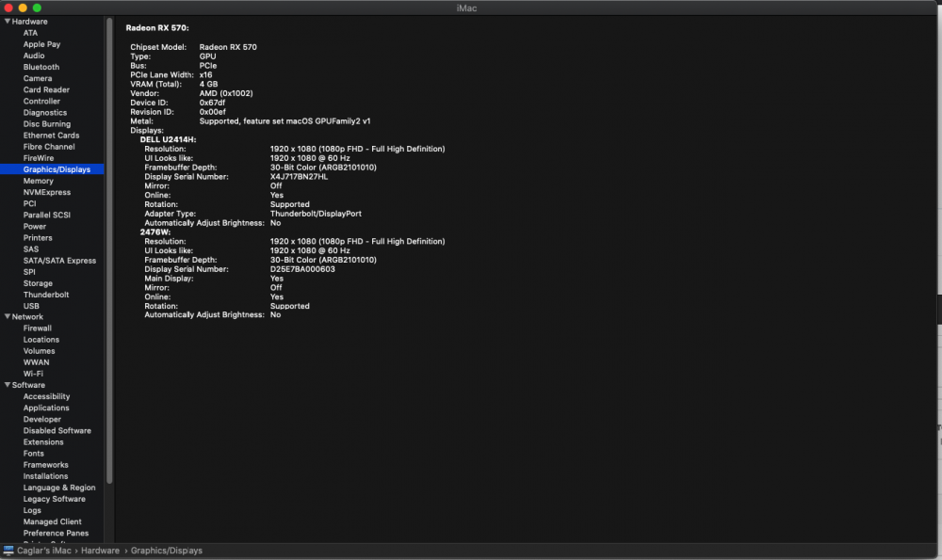View Diagnostics information
This screenshot has height=560, width=942.
click(45, 113)
